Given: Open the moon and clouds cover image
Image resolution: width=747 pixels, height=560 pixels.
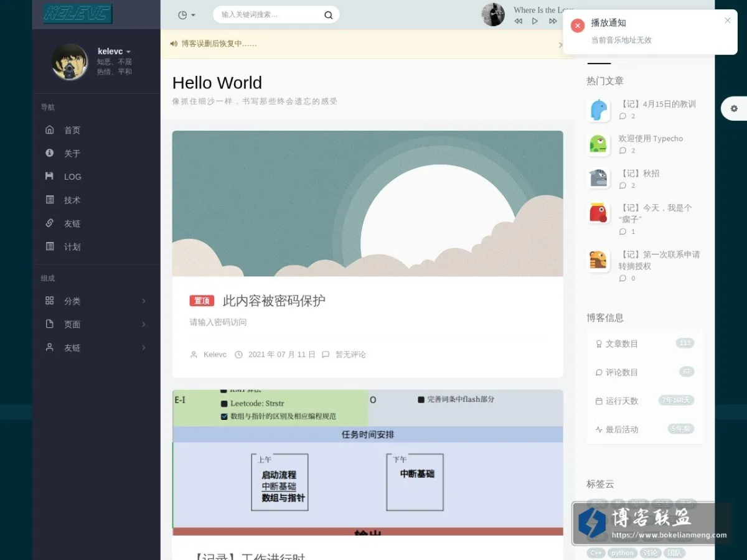Looking at the screenshot, I should pos(368,203).
